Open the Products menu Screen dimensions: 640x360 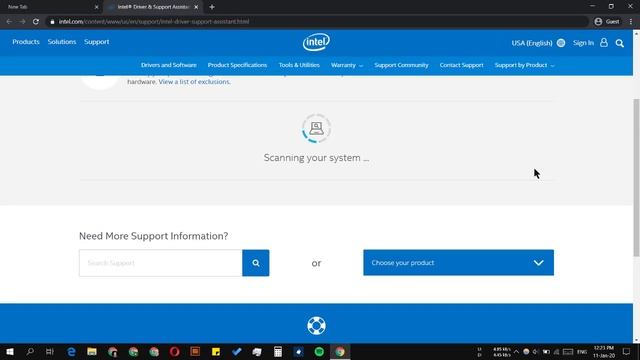click(26, 42)
